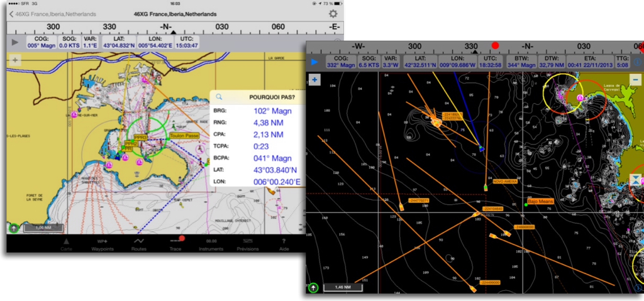Zoom out with minus button on night chart

635,80
